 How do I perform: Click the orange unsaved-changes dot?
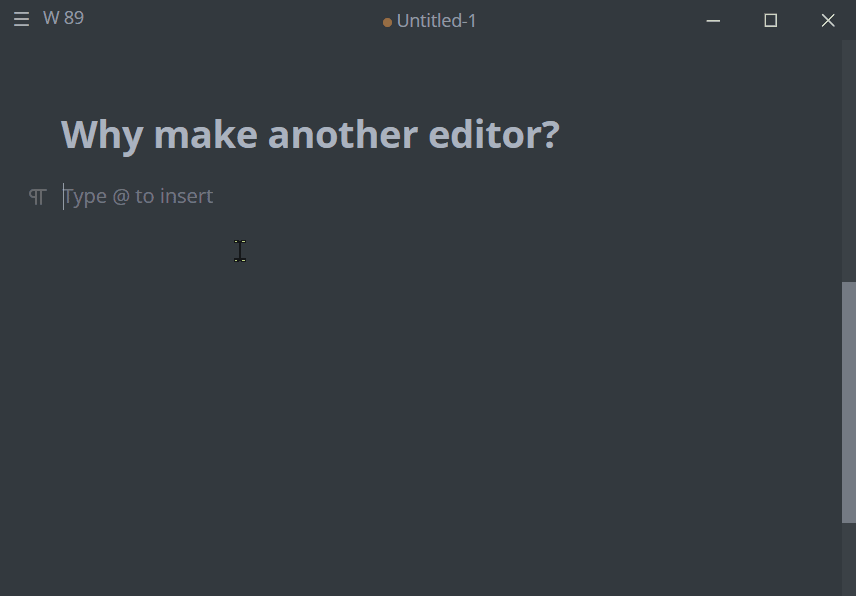coord(387,22)
